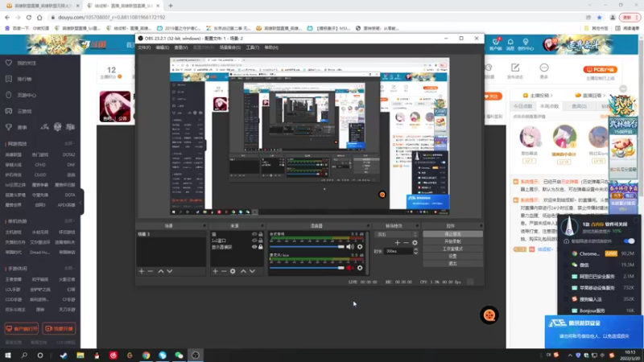Image resolution: width=644 pixels, height=362 pixels.
Task: Move source down in Sources panel
Action: click(x=252, y=271)
